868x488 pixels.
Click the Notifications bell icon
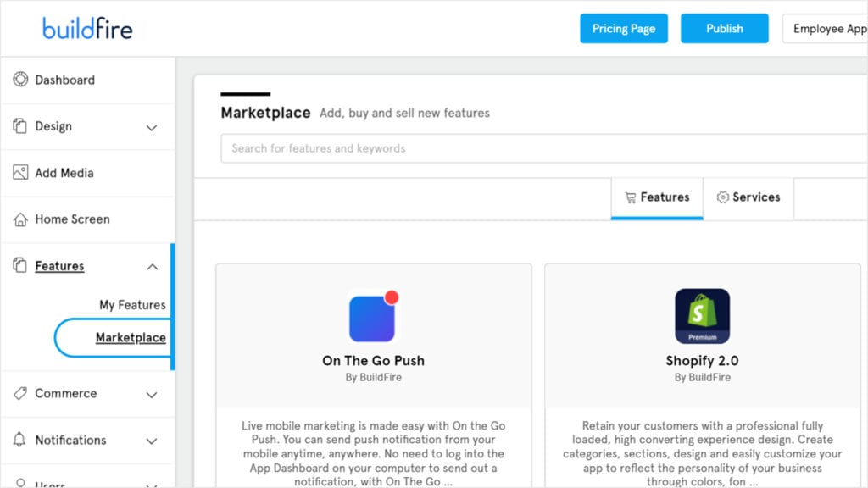[x=20, y=441]
